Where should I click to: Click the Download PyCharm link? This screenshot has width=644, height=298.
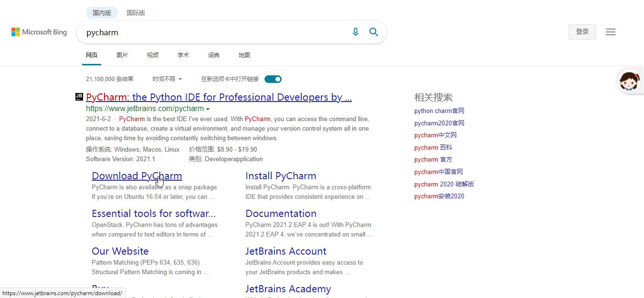pyautogui.click(x=137, y=175)
